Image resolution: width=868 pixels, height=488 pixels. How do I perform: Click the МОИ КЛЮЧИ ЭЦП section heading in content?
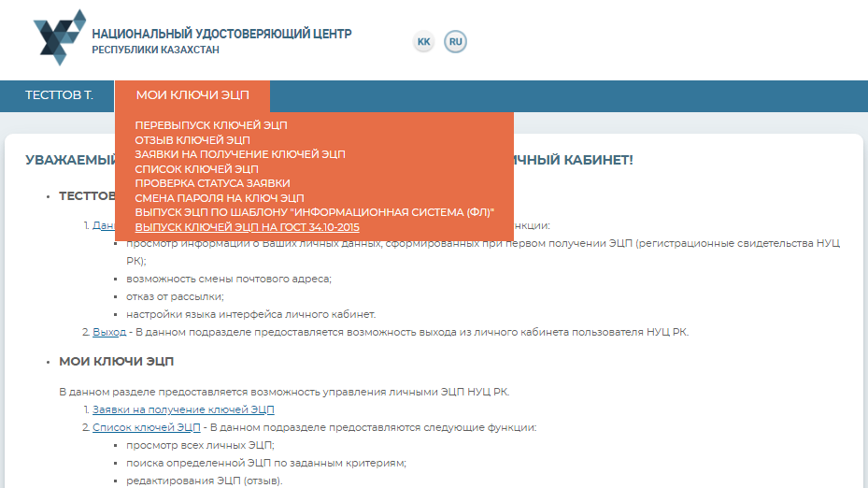point(116,362)
